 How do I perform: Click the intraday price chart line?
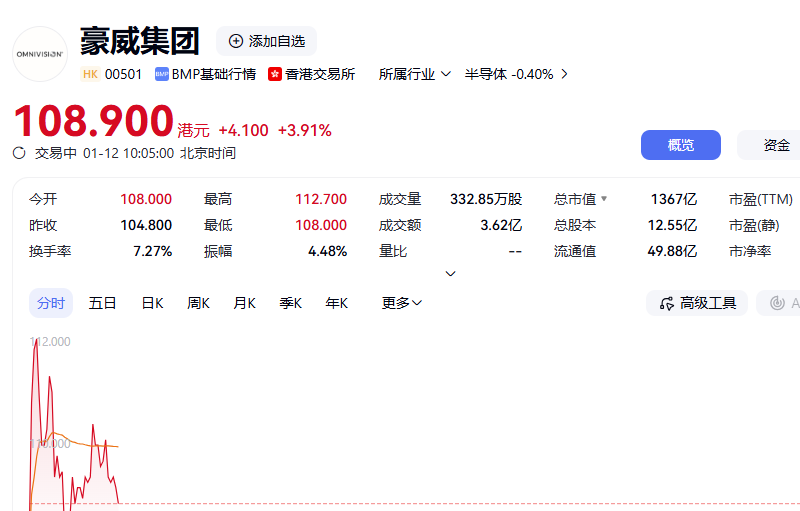click(74, 426)
